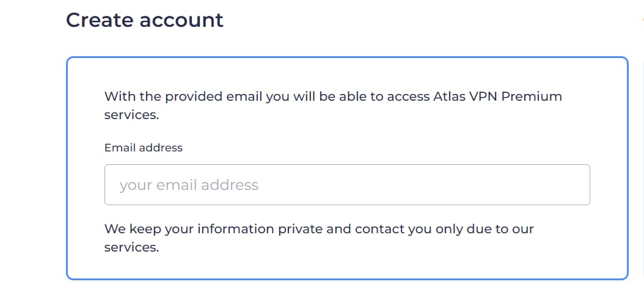The image size is (644, 298).
Task: Click the word 'Create' in the heading
Action: coord(100,20)
